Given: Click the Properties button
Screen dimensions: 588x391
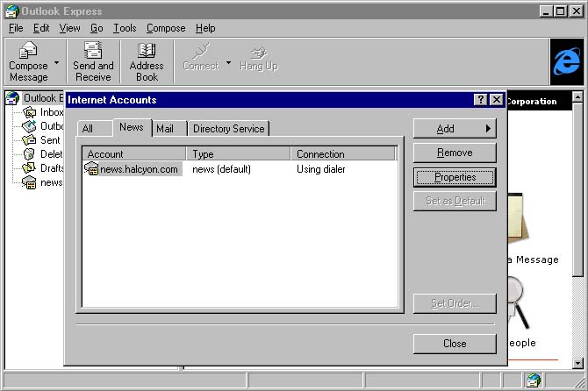Looking at the screenshot, I should pyautogui.click(x=454, y=177).
